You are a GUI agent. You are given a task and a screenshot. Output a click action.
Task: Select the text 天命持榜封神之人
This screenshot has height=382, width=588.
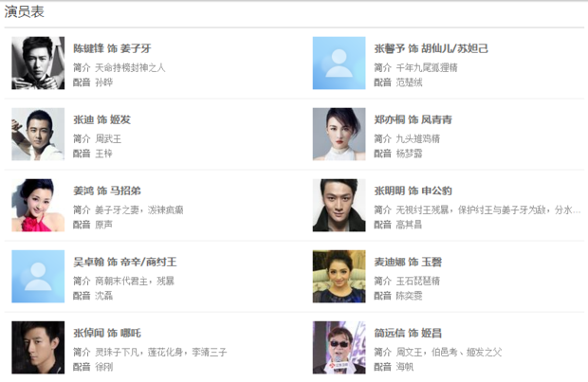(x=130, y=67)
